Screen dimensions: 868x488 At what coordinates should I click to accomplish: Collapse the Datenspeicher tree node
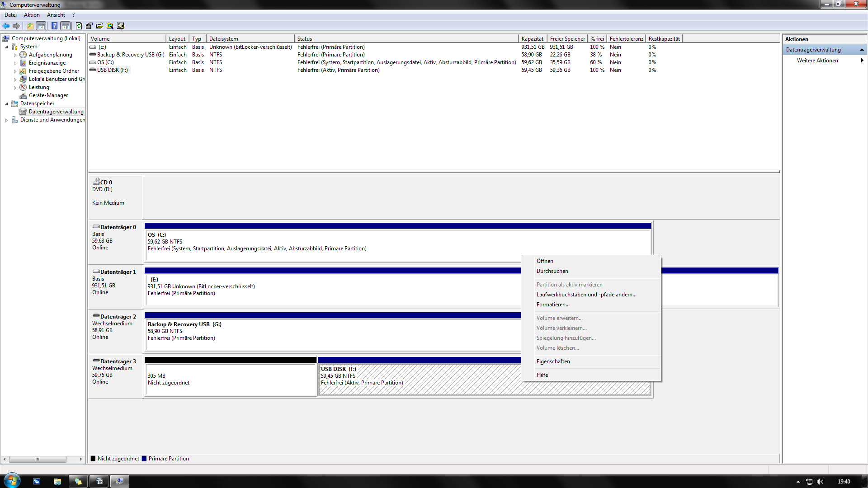point(6,104)
